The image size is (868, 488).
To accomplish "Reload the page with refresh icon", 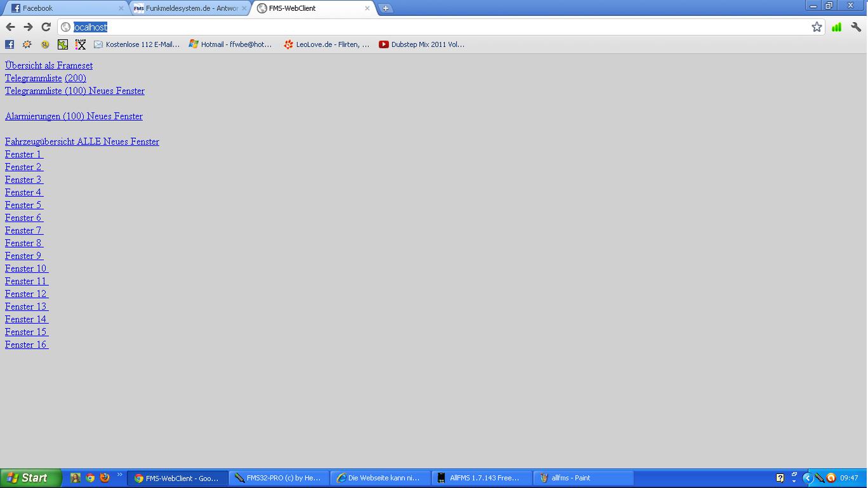I will (46, 27).
